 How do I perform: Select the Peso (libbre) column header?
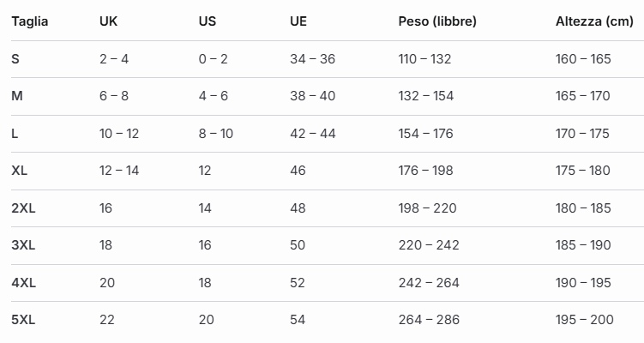[x=437, y=21]
